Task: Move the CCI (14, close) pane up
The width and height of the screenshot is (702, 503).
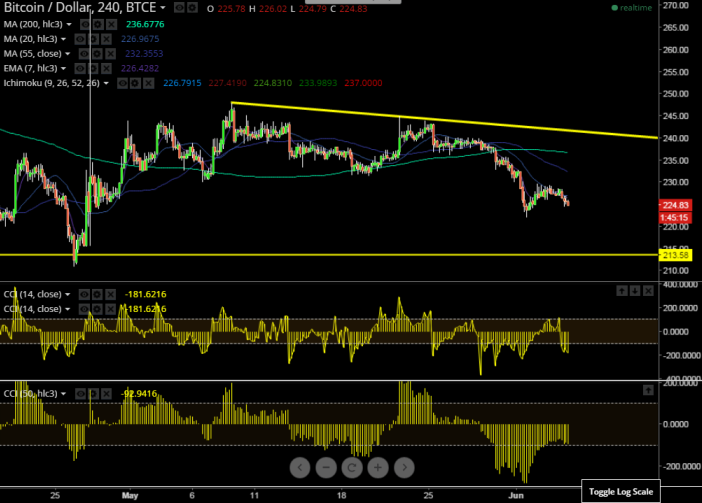Action: point(622,291)
